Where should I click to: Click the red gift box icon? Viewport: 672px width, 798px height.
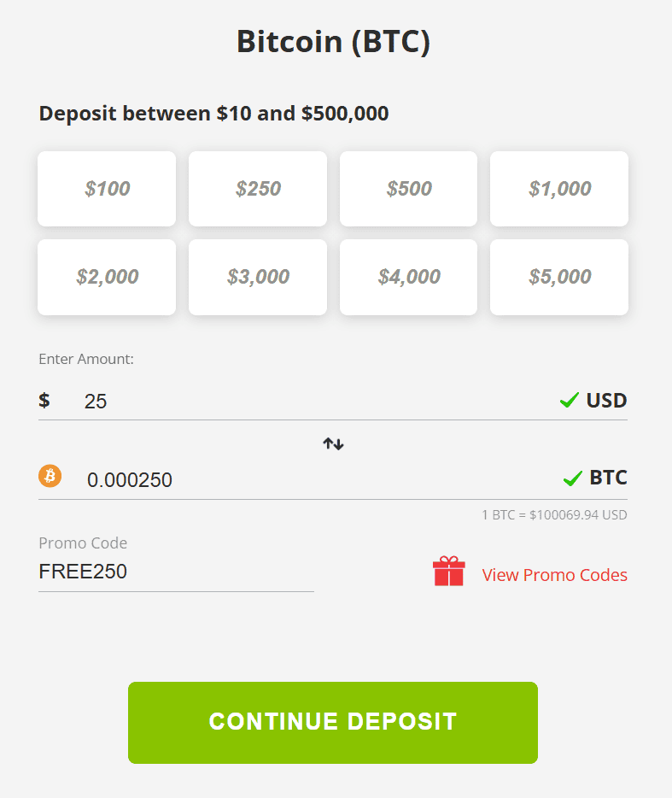[x=447, y=571]
